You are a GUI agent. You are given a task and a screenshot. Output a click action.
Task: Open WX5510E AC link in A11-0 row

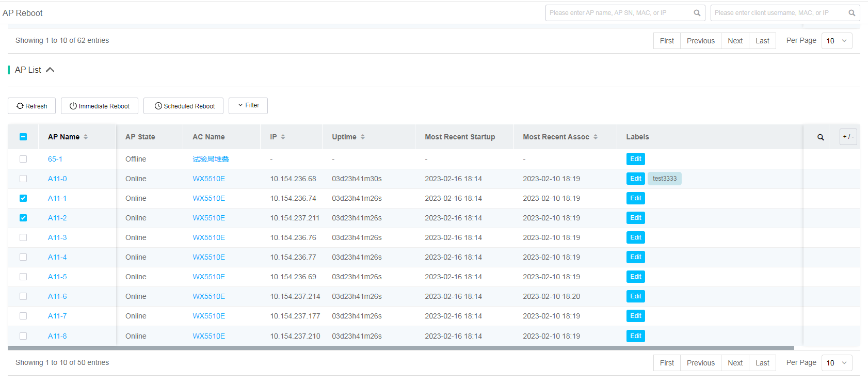pos(208,179)
